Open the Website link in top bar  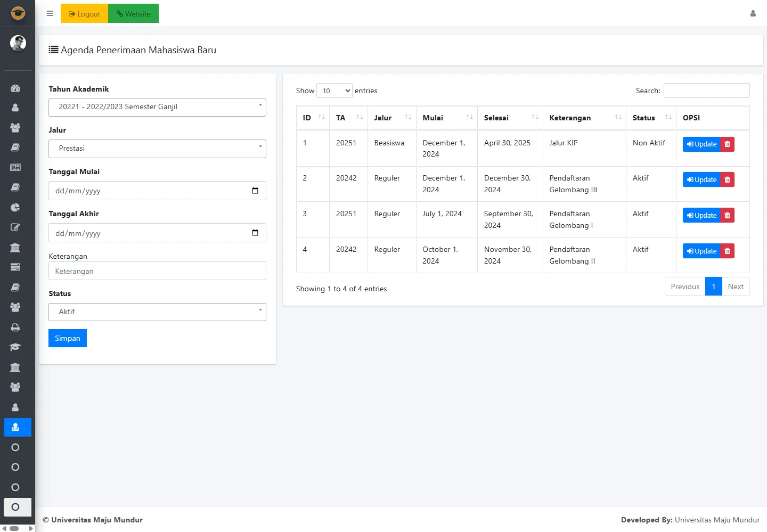tap(133, 14)
